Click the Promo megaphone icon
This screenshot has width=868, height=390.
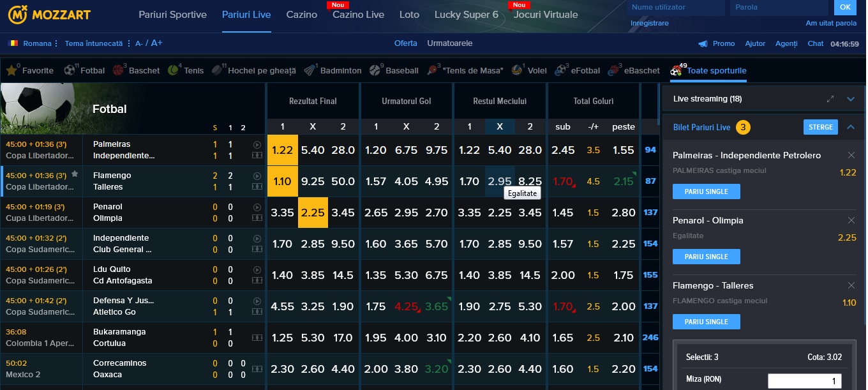coord(703,43)
